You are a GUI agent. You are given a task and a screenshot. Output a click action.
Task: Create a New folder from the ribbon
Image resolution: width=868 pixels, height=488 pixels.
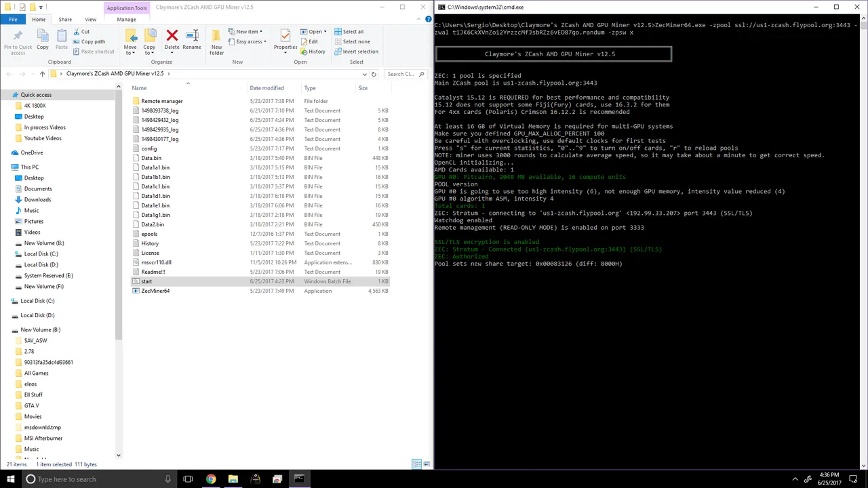(x=216, y=41)
